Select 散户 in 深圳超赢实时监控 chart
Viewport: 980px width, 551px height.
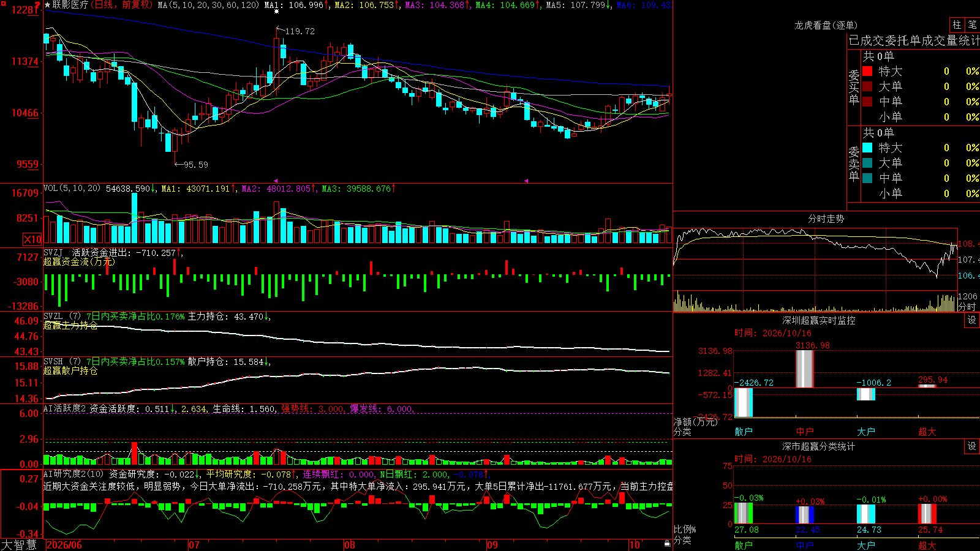[744, 432]
